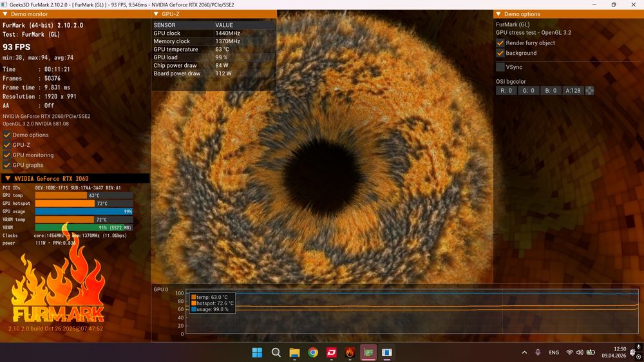Image resolution: width=644 pixels, height=362 pixels.
Task: Toggle the GPU monitoring checkbox
Action: [x=6, y=155]
